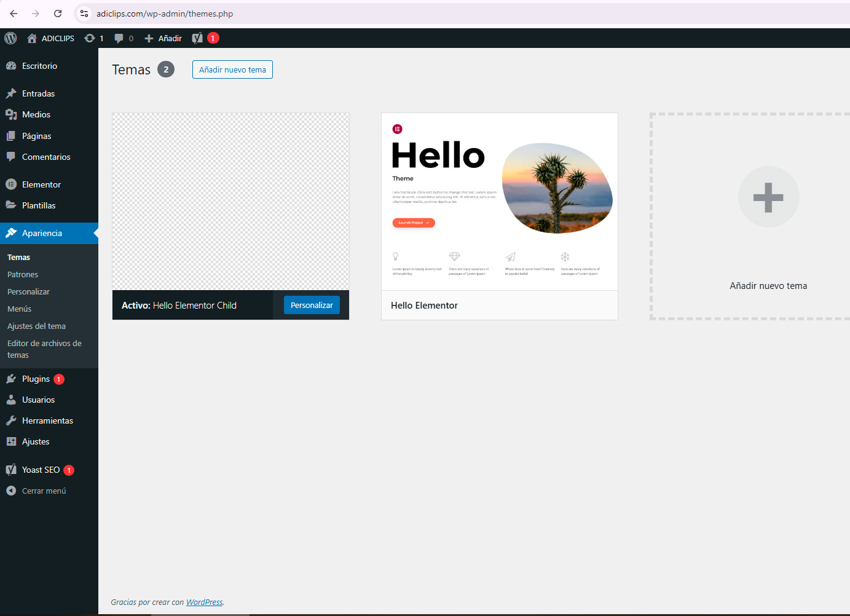Click the Páginas pages icon
This screenshot has width=850, height=616.
11,136
